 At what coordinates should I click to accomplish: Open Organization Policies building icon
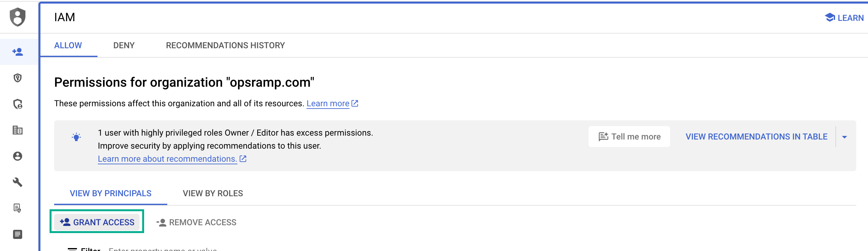[x=18, y=130]
